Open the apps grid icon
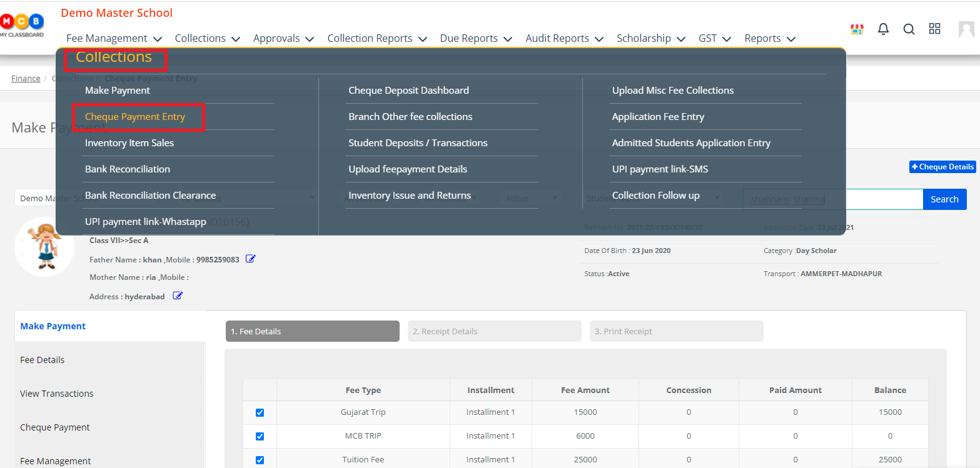The height and width of the screenshot is (468, 980). pos(935,28)
